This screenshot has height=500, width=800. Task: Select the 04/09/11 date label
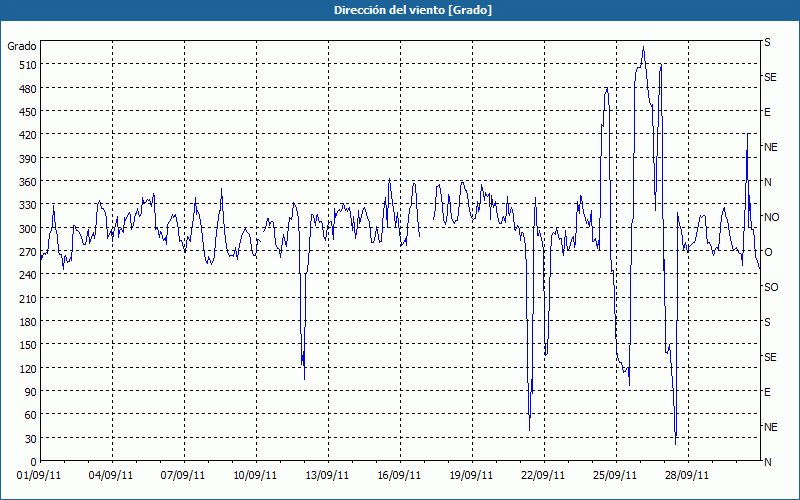click(111, 475)
